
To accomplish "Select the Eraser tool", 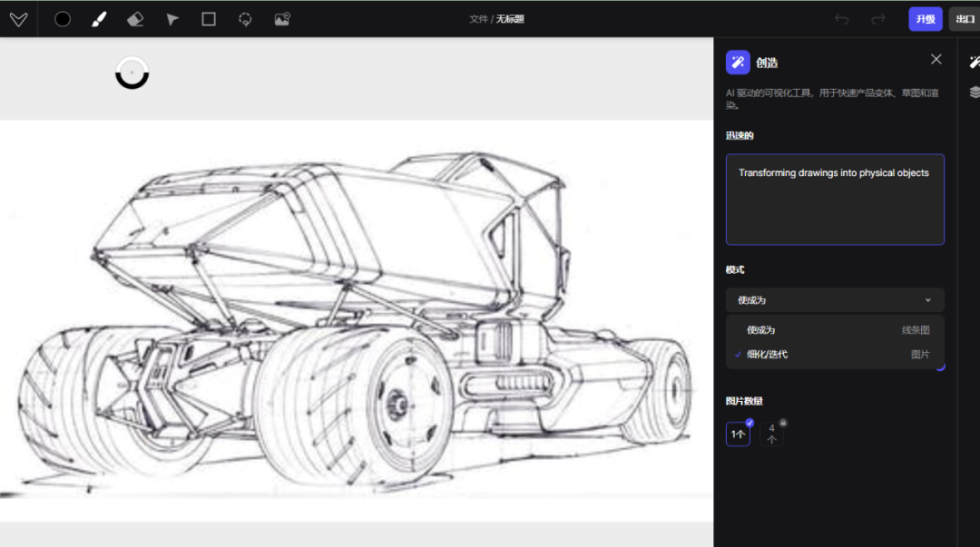I will pos(135,19).
